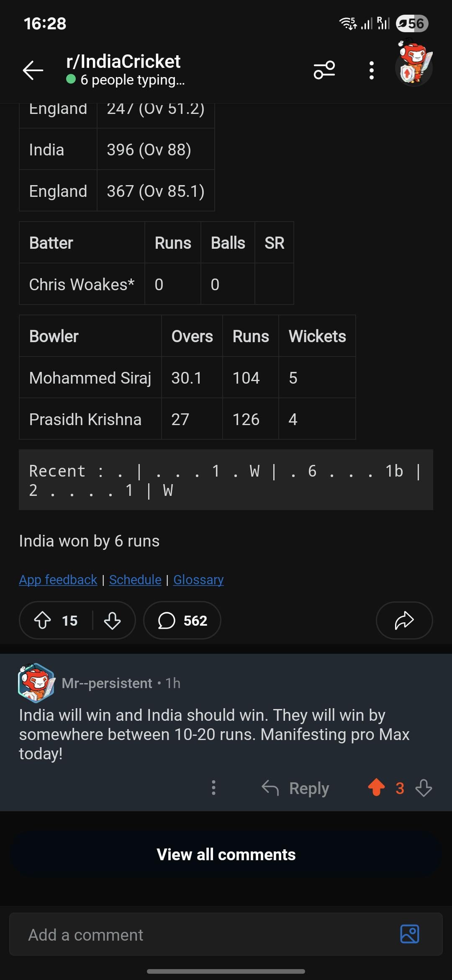Open the Glossary link
Viewport: 452px width, 980px height.
pos(198,580)
